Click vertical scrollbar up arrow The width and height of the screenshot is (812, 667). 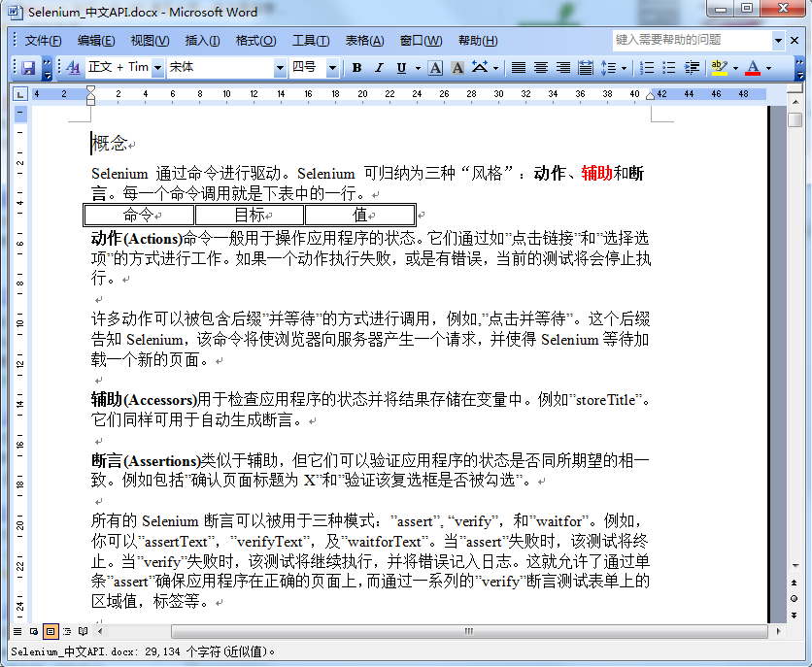[x=795, y=102]
